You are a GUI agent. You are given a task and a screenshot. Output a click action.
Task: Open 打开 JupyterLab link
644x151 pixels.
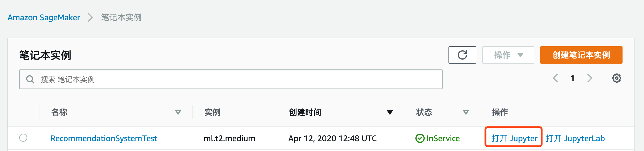575,138
